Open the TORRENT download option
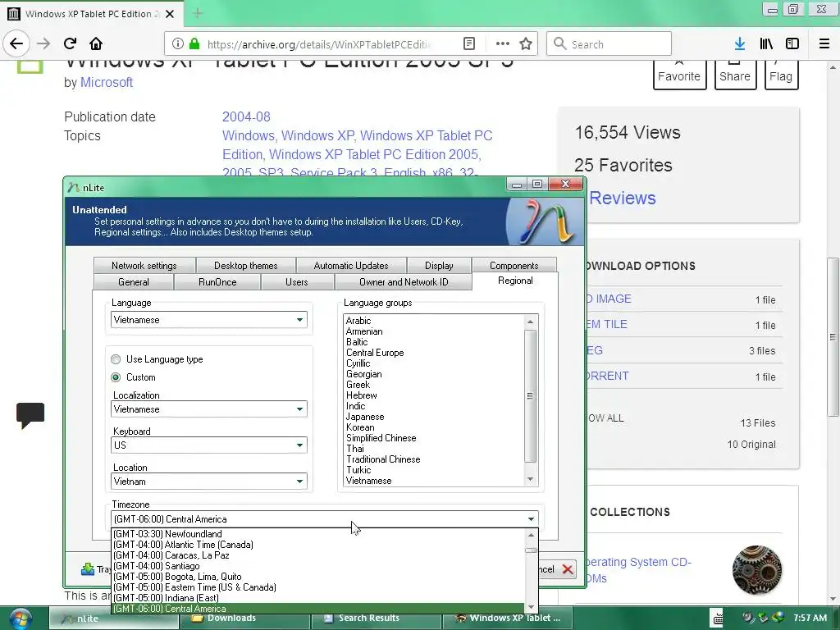This screenshot has width=840, height=630. (x=608, y=376)
